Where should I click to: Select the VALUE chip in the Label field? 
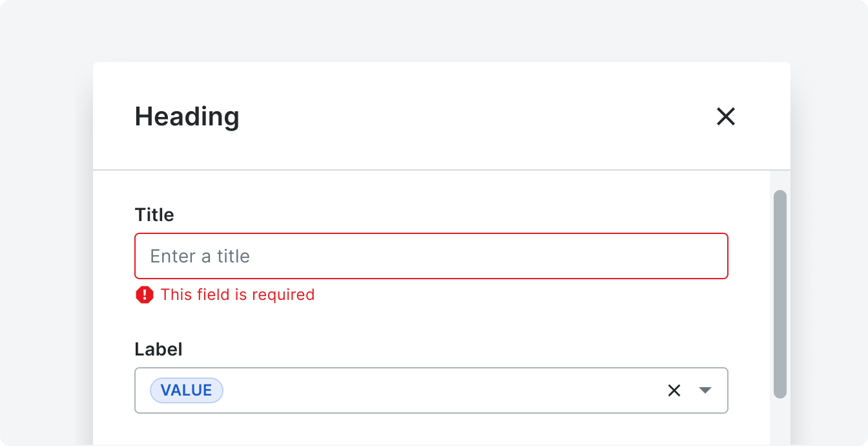[x=187, y=390]
